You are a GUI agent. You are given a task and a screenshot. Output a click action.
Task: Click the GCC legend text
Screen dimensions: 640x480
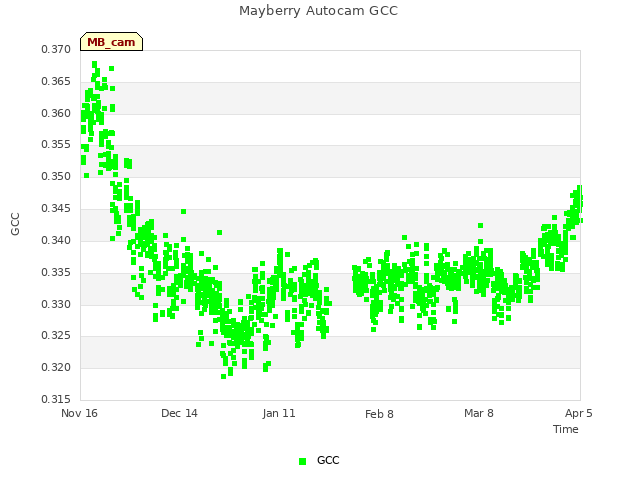click(x=328, y=460)
